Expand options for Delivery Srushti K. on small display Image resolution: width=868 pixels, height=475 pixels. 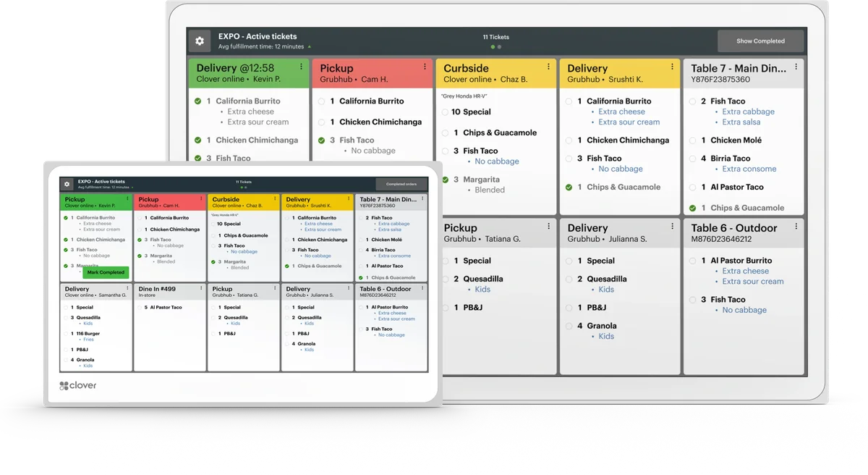click(349, 198)
